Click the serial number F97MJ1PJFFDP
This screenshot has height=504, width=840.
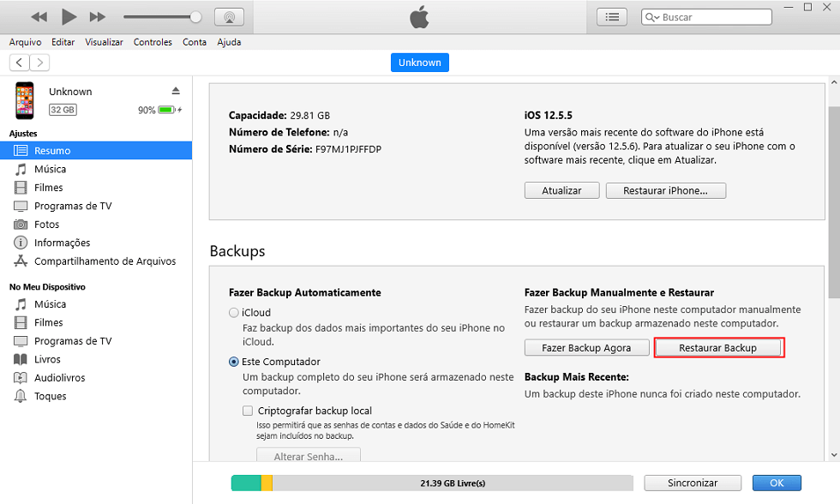[348, 149]
